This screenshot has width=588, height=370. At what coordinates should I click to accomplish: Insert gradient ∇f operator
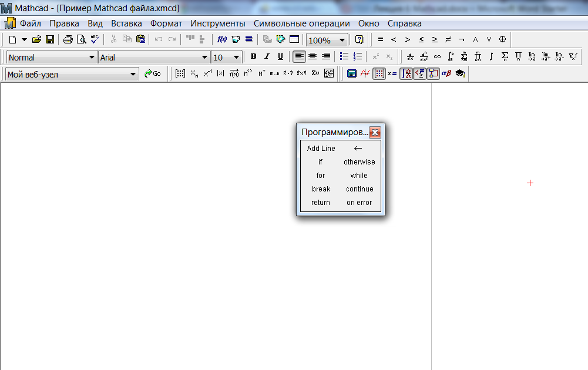point(573,56)
